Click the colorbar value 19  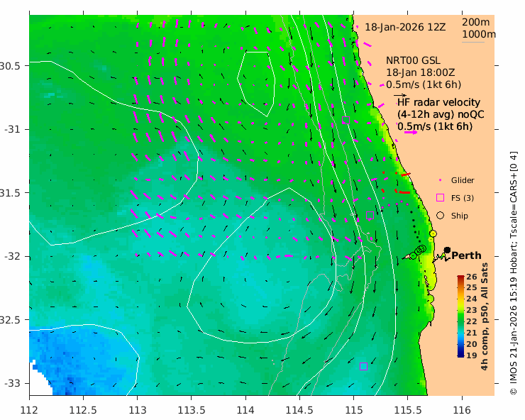click(x=471, y=355)
